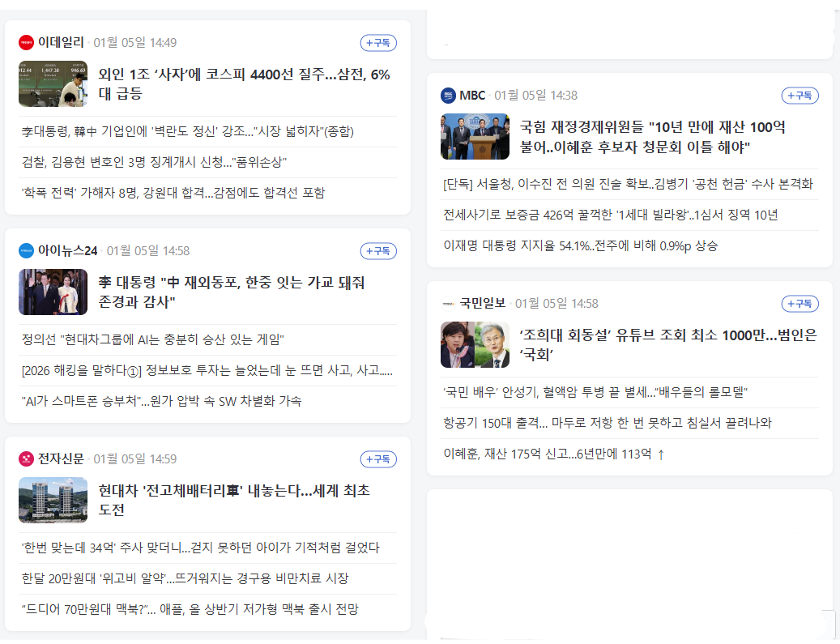Open the 전자신문 publisher name link
The height and width of the screenshot is (644, 840).
(x=61, y=458)
